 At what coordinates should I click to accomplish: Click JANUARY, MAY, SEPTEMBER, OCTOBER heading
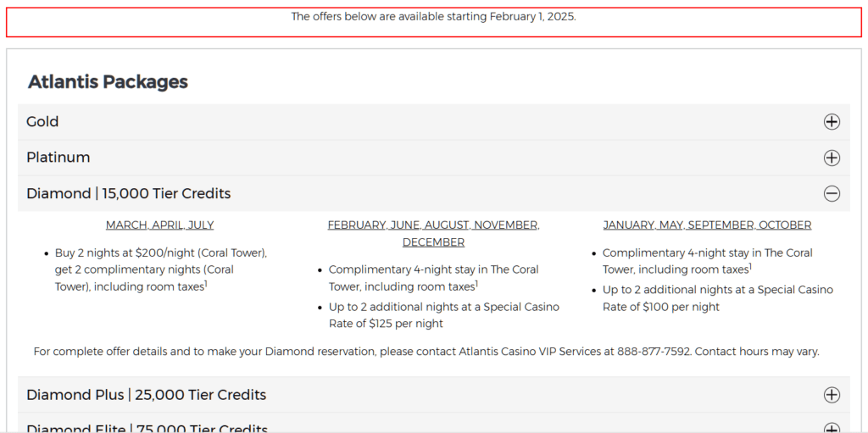(x=708, y=225)
